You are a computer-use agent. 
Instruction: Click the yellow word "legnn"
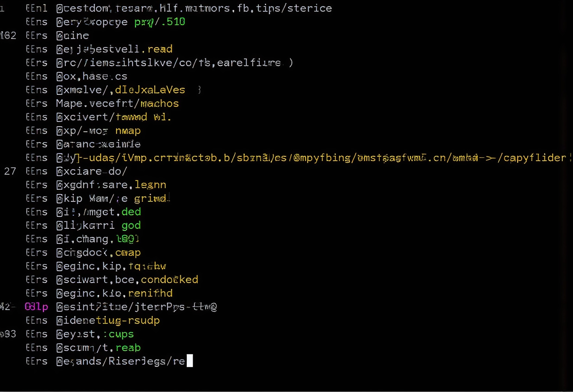[150, 185]
